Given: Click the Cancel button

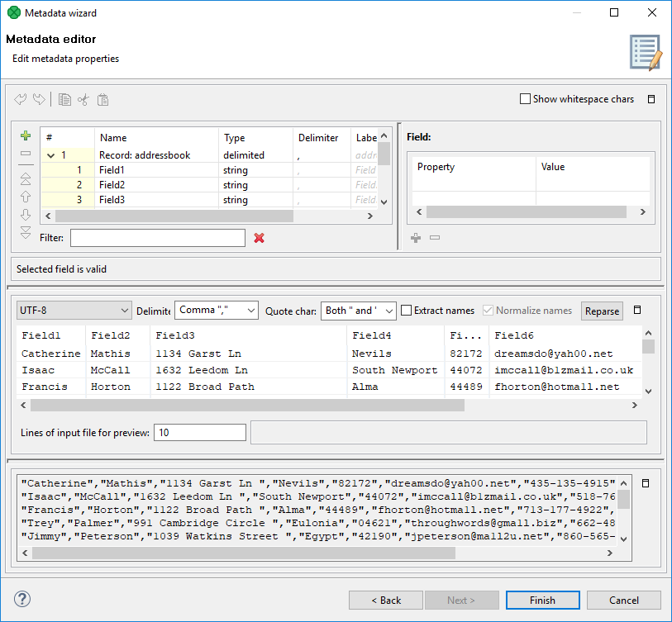Looking at the screenshot, I should click(624, 601).
